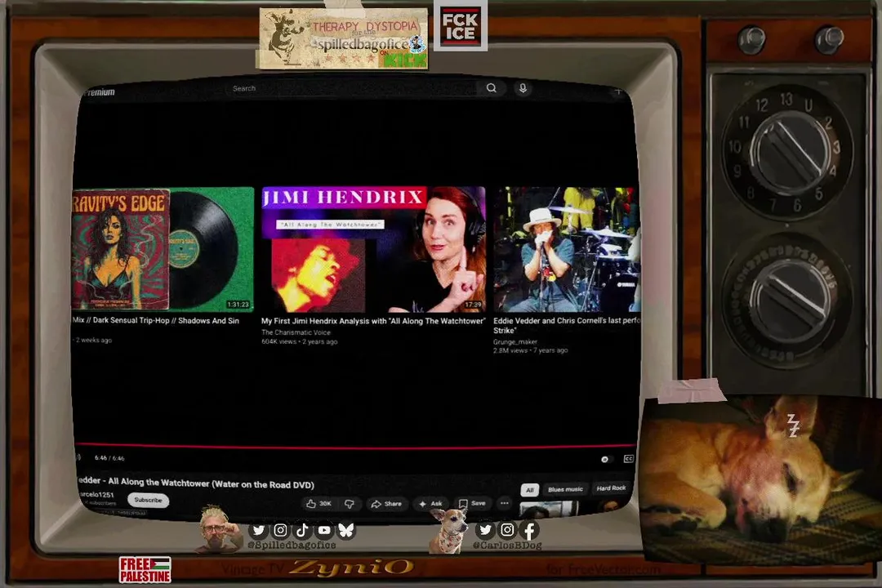882x588 pixels.
Task: Click the YouTube icon in overlay
Action: [324, 530]
